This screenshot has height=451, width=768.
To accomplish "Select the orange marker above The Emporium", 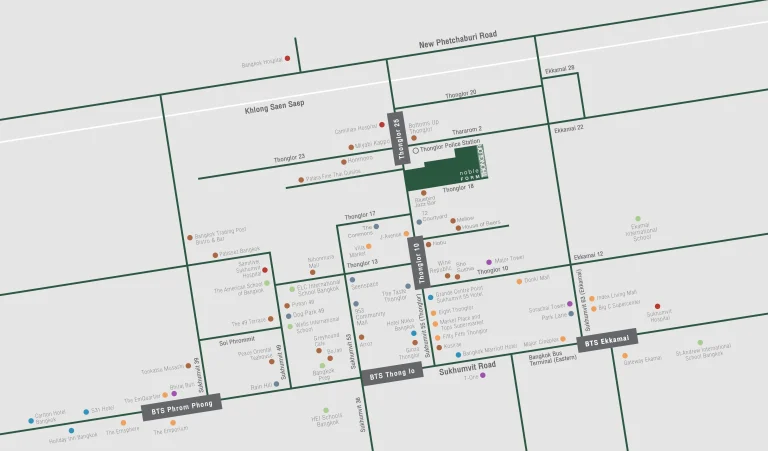I will (x=172, y=423).
